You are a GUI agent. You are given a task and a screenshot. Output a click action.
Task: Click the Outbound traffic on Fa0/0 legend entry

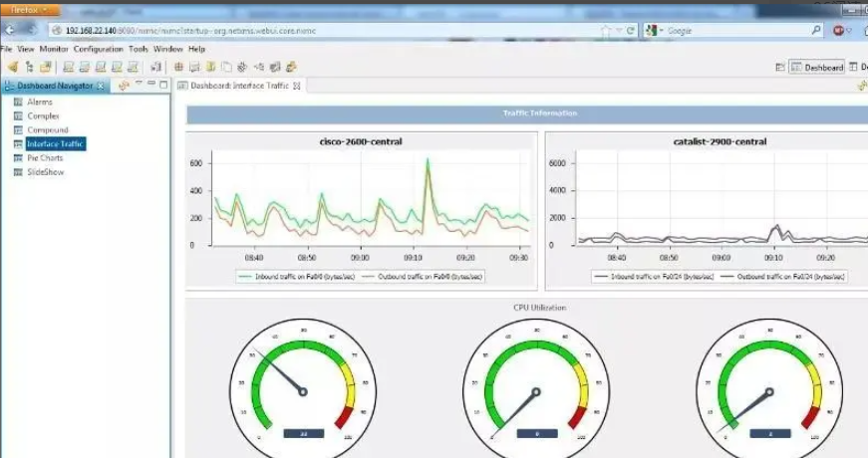pos(423,277)
